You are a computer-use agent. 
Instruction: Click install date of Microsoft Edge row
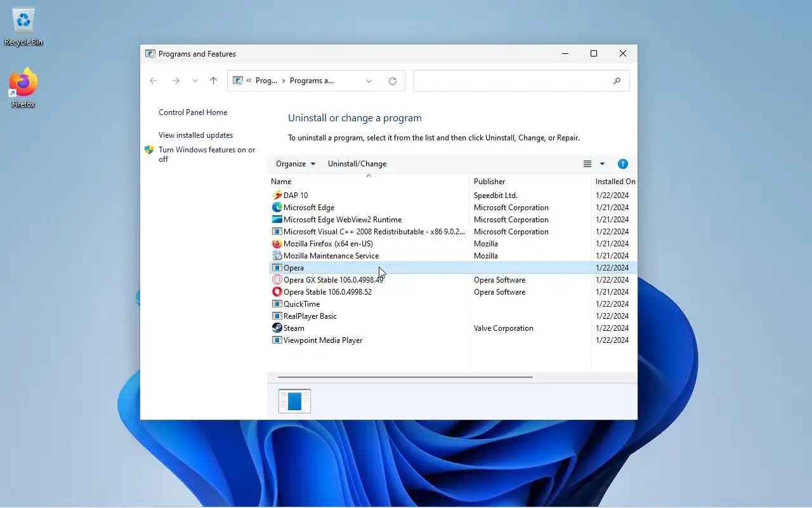[x=612, y=208]
